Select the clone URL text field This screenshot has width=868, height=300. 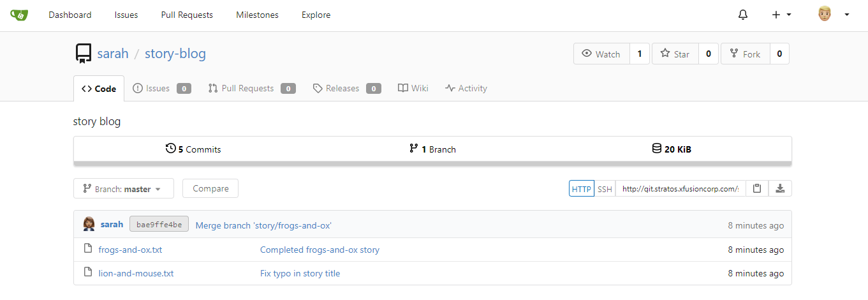[x=680, y=188]
